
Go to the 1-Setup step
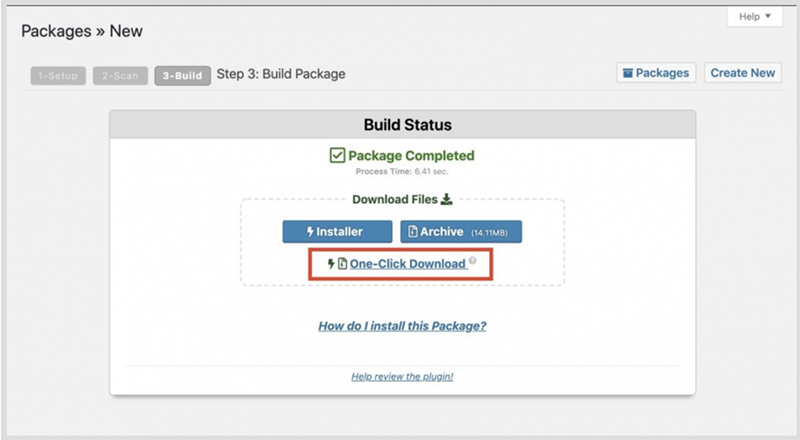[57, 75]
